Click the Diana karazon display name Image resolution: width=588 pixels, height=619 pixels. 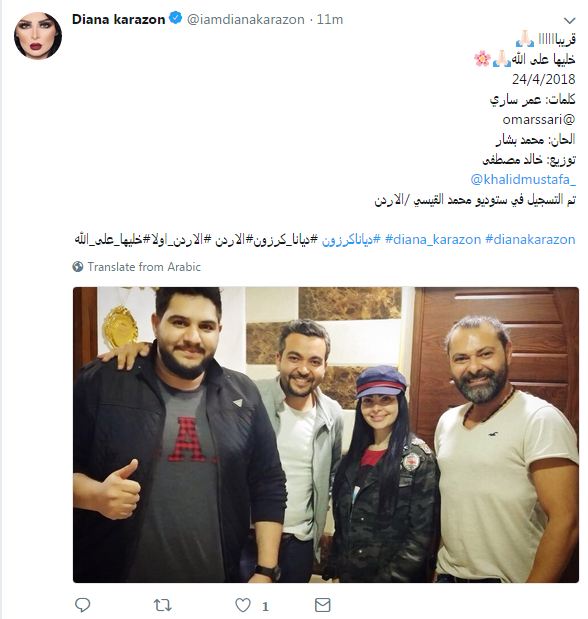click(x=118, y=19)
